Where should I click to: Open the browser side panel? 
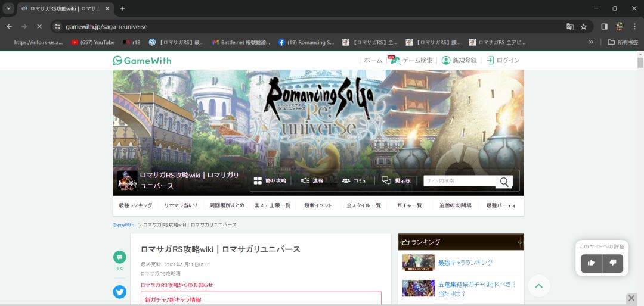(x=604, y=26)
